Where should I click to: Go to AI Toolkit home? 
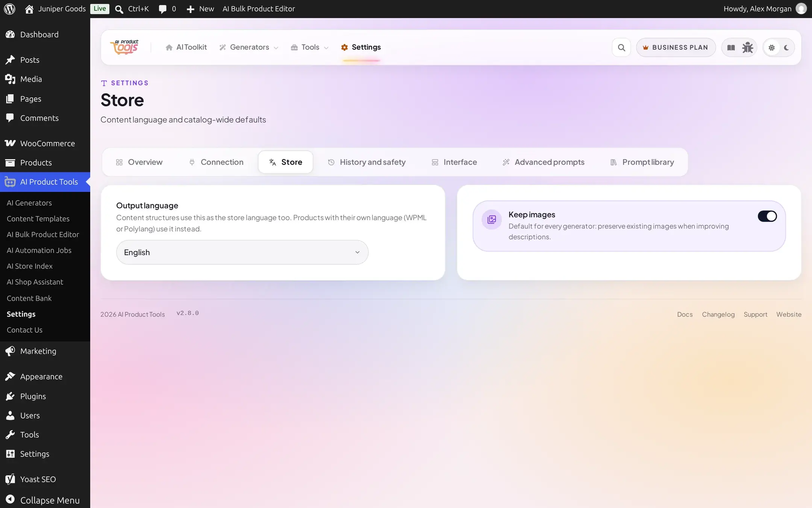(x=186, y=47)
